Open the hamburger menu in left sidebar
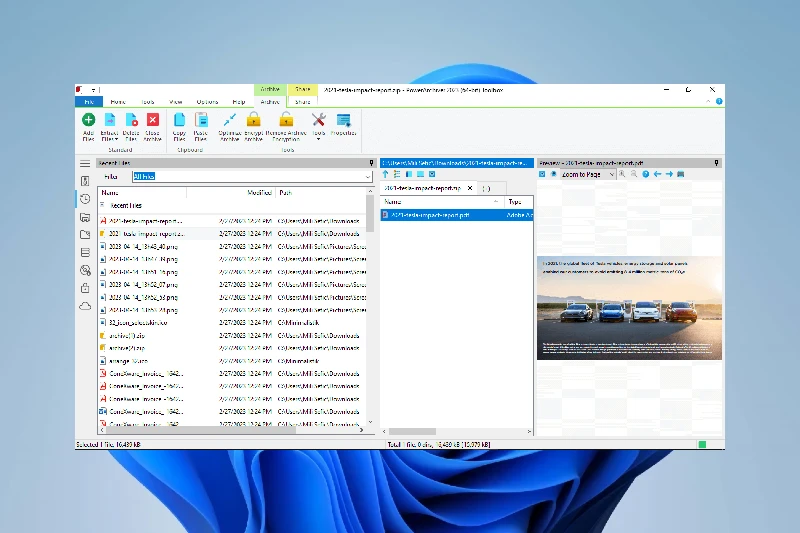 tap(85, 164)
